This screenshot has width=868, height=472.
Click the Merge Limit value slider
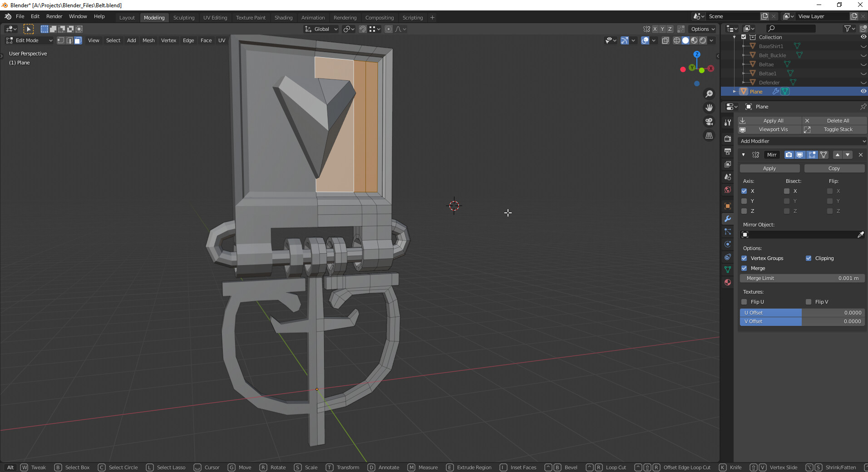pos(802,278)
